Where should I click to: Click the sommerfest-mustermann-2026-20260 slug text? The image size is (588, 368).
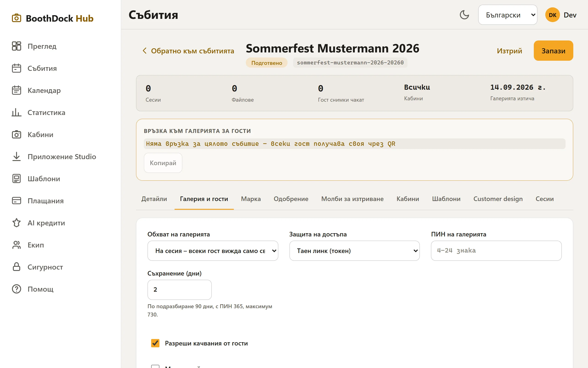click(x=350, y=63)
